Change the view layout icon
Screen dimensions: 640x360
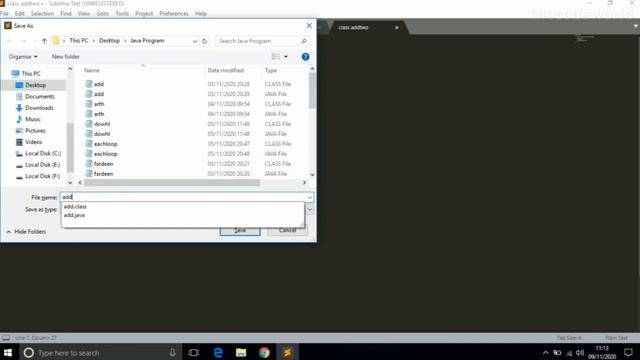276,57
